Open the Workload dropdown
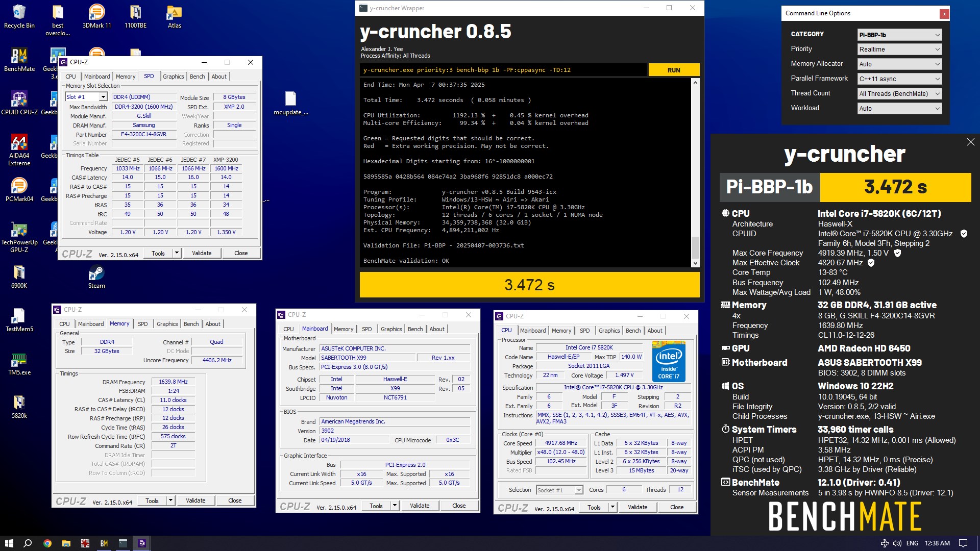Viewport: 980px width, 551px height. point(899,109)
